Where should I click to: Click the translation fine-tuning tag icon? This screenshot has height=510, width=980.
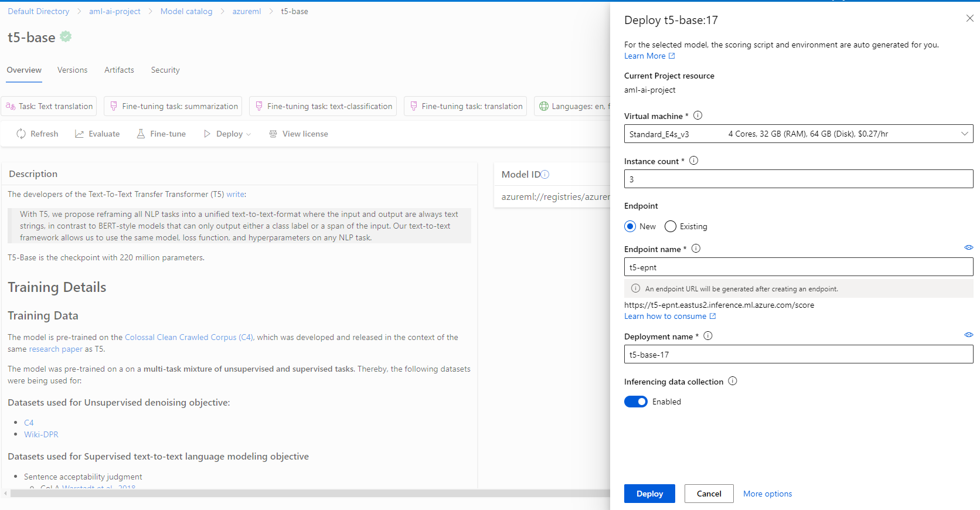pyautogui.click(x=414, y=106)
